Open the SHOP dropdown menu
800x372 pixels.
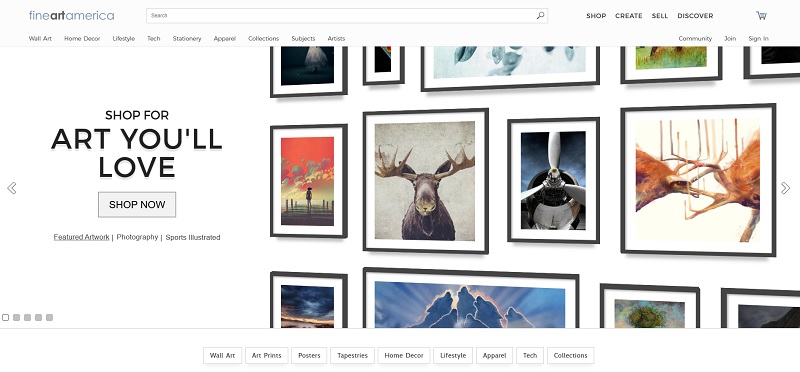pyautogui.click(x=596, y=16)
